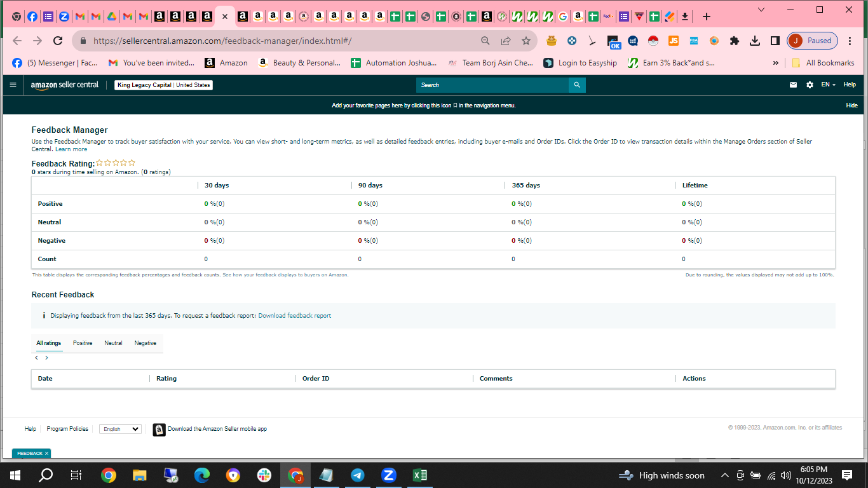Screen dimensions: 868x488
Task: Close the FEEDBACK tag button
Action: pos(46,454)
